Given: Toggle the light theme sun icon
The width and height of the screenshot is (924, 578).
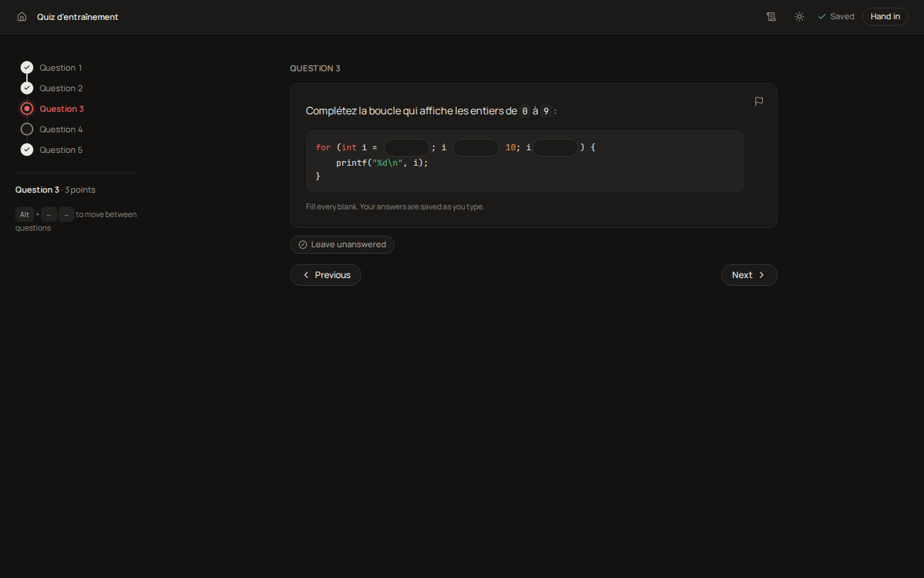Looking at the screenshot, I should (800, 17).
